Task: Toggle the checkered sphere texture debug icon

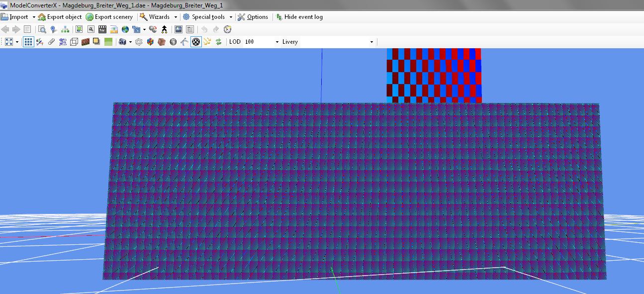Action: (x=196, y=42)
